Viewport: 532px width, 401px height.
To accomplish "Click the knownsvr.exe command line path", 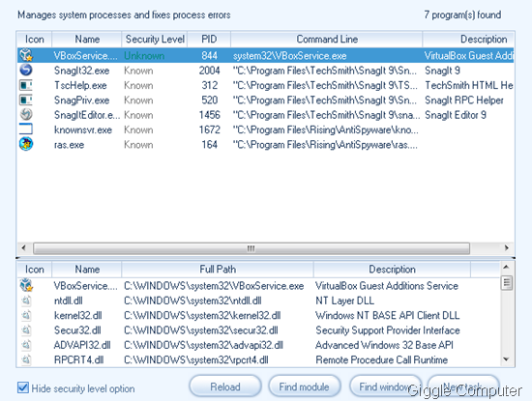I will pos(325,130).
